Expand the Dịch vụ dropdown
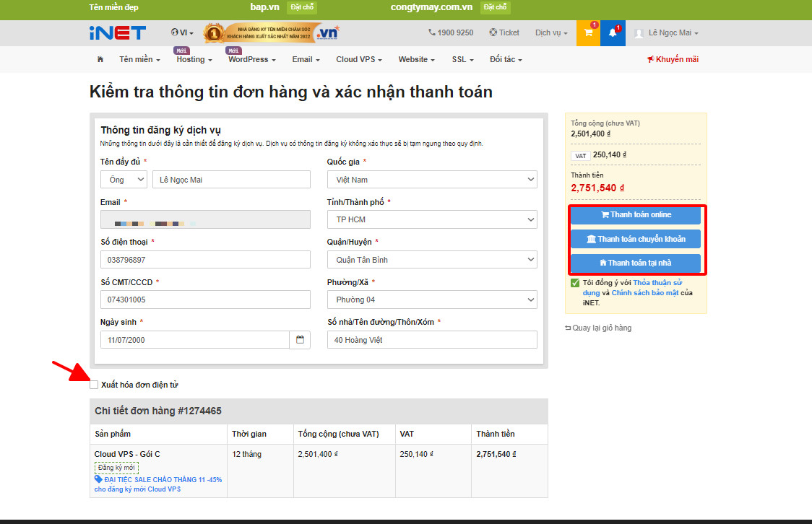Screen dimensions: 812x524 [x=551, y=32]
